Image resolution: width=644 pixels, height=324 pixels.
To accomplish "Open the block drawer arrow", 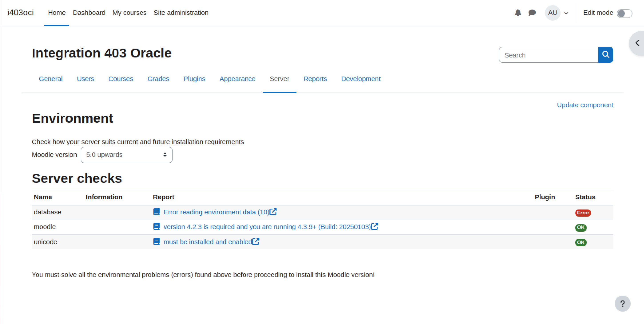I will click(637, 43).
